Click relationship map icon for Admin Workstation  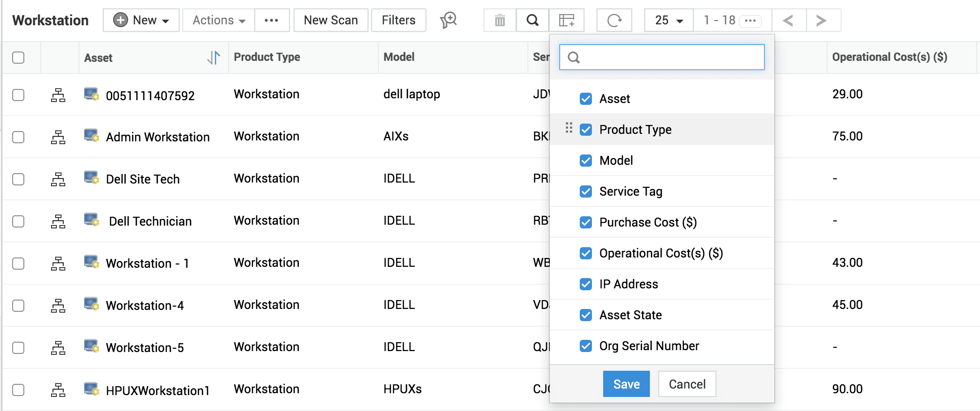click(x=58, y=137)
